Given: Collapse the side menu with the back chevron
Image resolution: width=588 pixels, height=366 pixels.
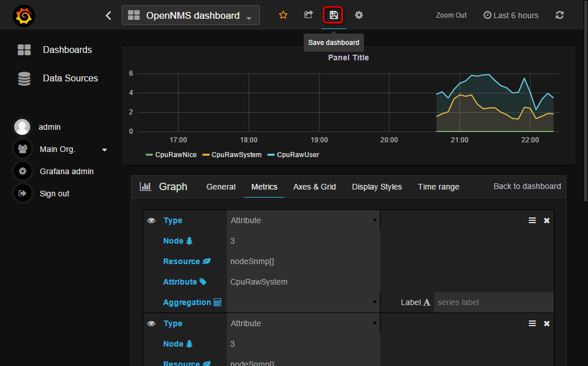Looking at the screenshot, I should pyautogui.click(x=109, y=15).
